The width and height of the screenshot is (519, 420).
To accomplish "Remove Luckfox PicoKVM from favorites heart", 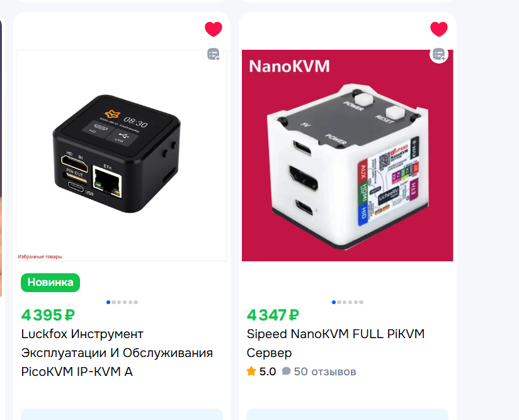I will coord(214,29).
